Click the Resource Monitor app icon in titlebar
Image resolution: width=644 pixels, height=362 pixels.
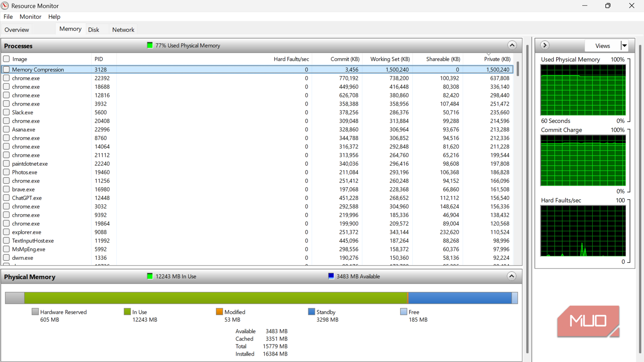pyautogui.click(x=5, y=5)
